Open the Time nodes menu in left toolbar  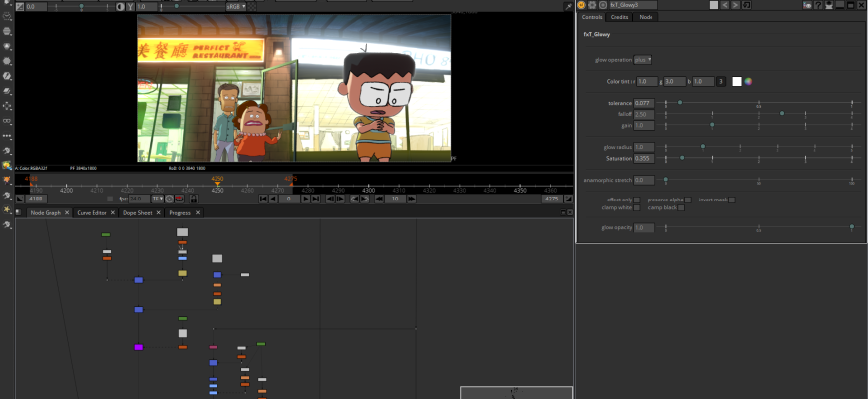8,16
